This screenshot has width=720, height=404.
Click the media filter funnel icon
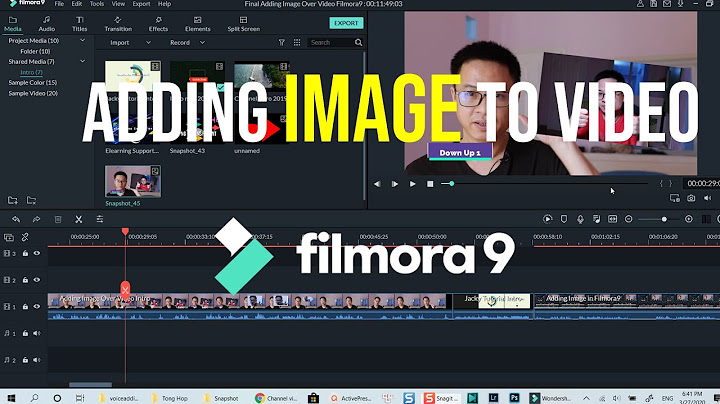point(281,42)
